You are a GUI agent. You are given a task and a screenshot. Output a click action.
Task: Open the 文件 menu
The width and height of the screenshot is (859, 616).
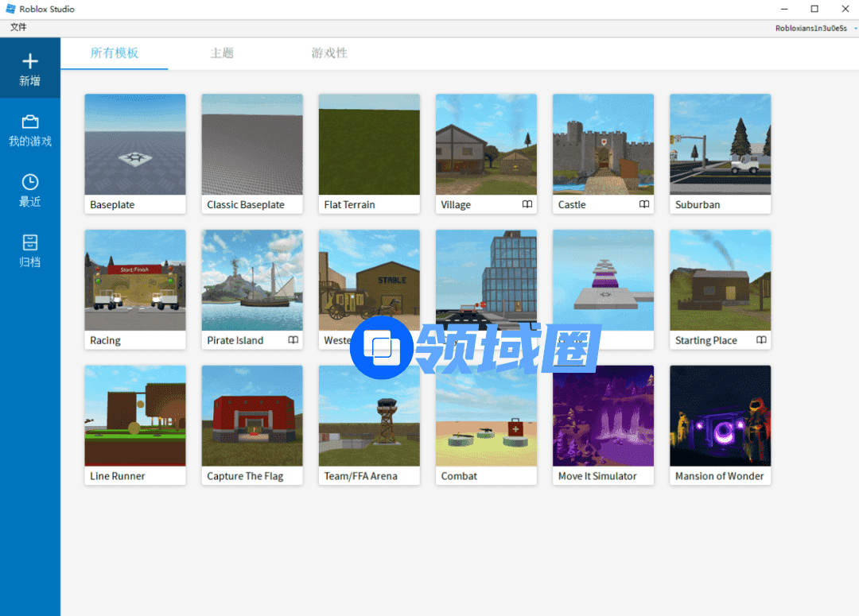pyautogui.click(x=18, y=27)
